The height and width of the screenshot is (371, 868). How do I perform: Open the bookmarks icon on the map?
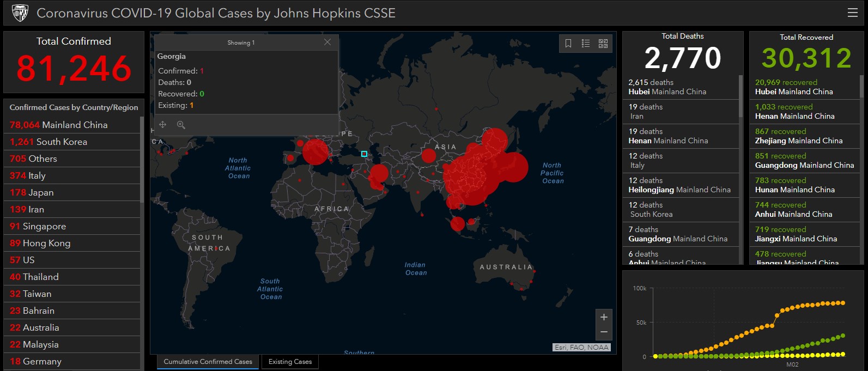tap(568, 44)
